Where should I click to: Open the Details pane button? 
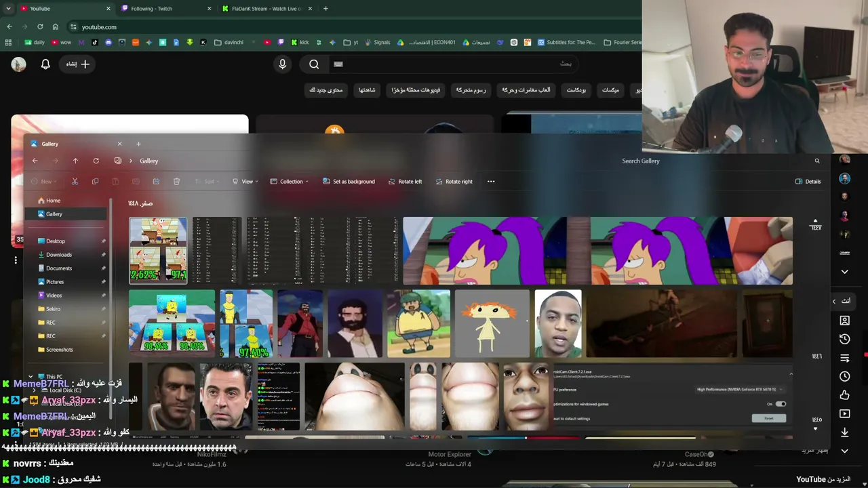(x=808, y=182)
